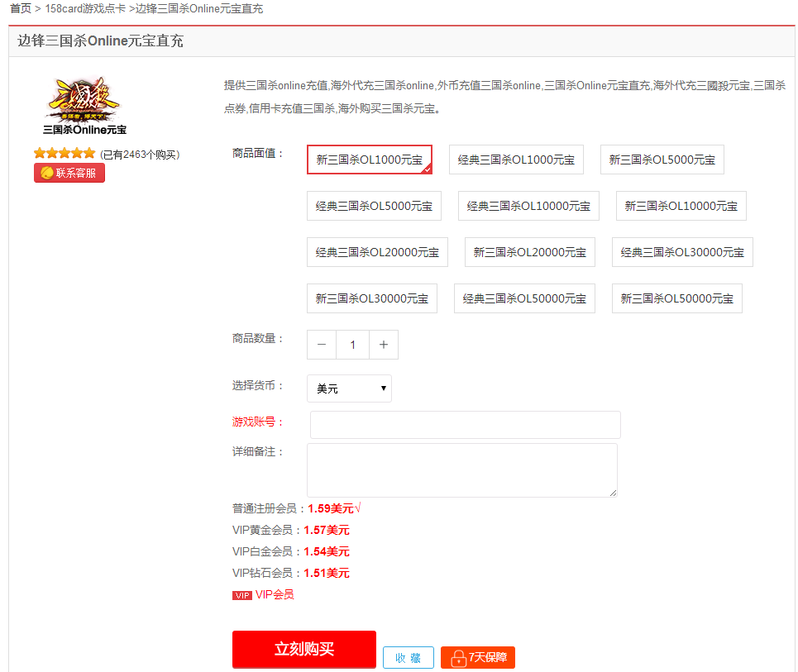
Task: Open VIP会员 link
Action: [x=275, y=594]
